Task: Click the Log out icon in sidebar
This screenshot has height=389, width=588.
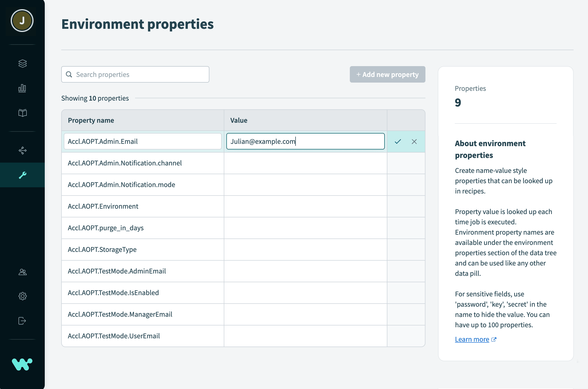Action: [x=22, y=321]
